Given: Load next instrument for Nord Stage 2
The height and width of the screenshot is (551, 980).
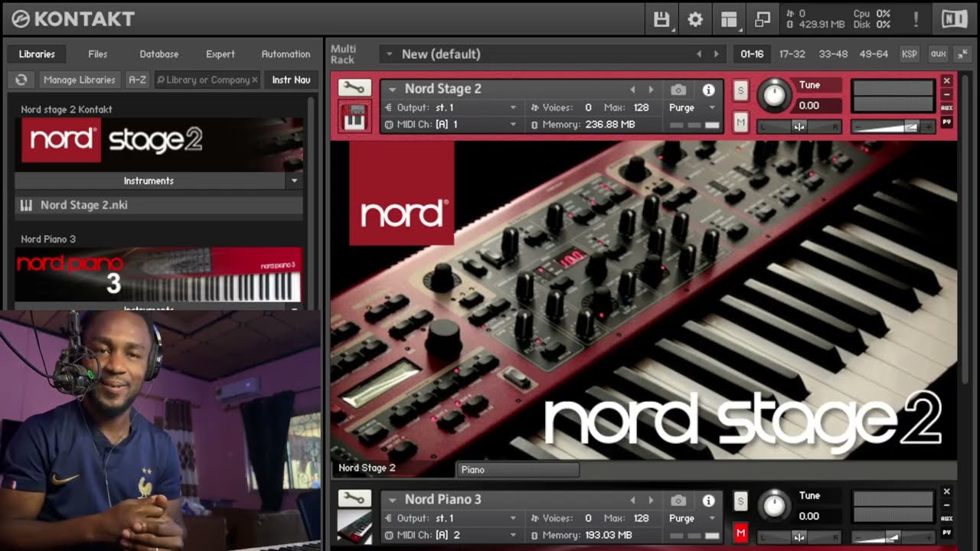Looking at the screenshot, I should 652,90.
